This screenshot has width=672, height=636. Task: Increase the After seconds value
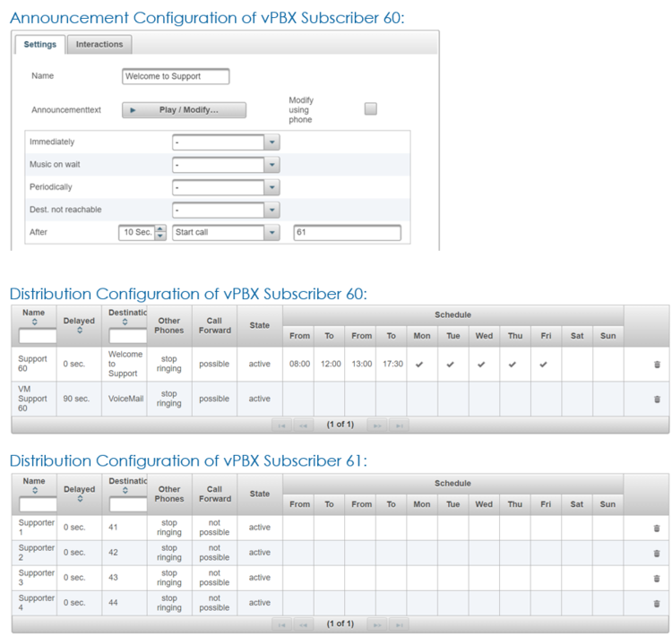(x=160, y=228)
